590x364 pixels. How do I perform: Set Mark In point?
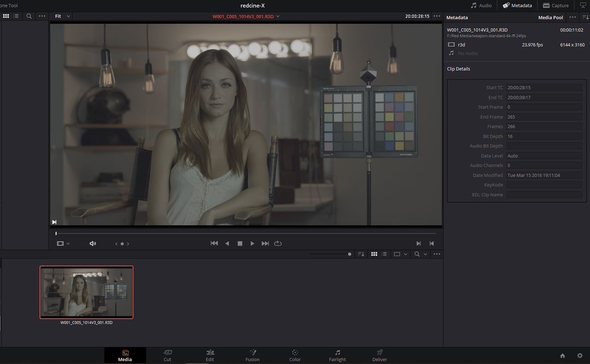(418, 243)
